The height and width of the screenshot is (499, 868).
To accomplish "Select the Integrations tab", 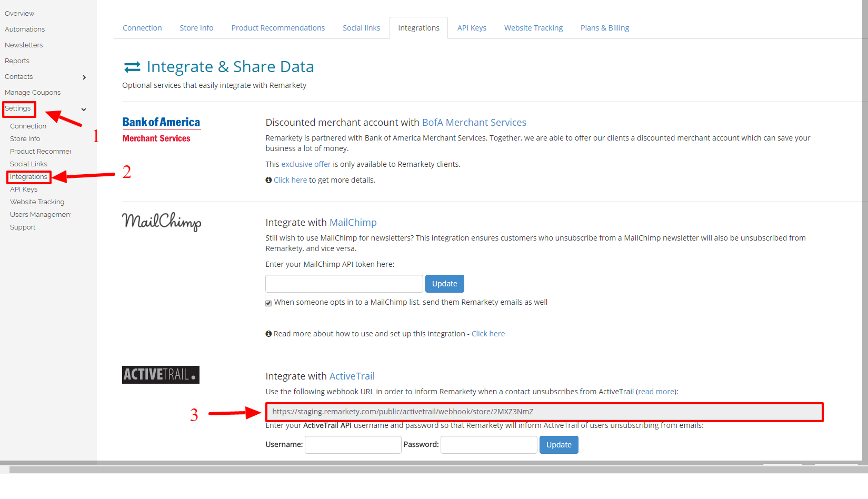I will (418, 28).
